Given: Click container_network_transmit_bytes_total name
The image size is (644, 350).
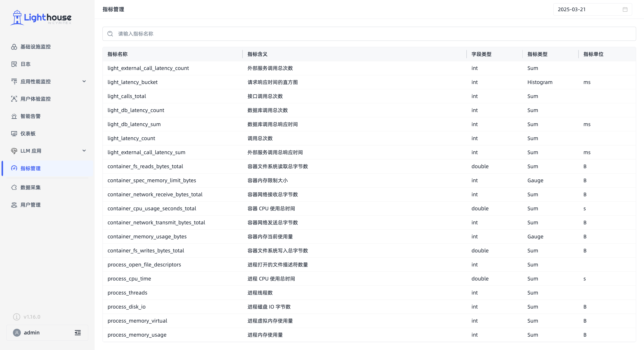Looking at the screenshot, I should click(x=156, y=222).
